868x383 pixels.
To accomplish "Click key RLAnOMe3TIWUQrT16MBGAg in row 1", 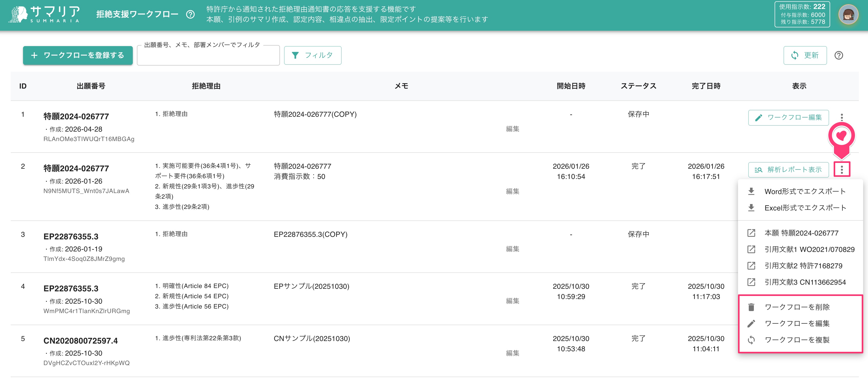I will 89,139.
